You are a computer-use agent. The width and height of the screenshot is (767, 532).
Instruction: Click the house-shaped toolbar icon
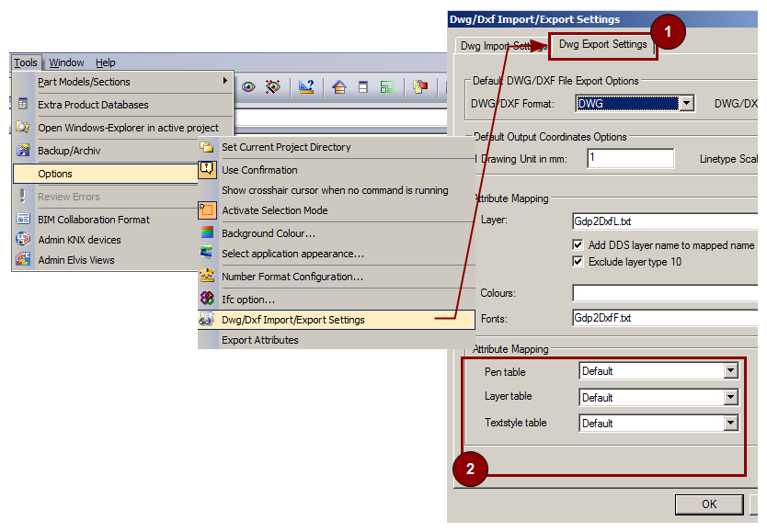(339, 86)
